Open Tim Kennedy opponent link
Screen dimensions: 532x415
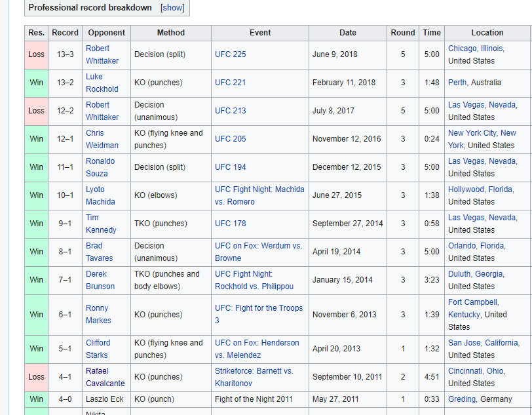pos(101,224)
